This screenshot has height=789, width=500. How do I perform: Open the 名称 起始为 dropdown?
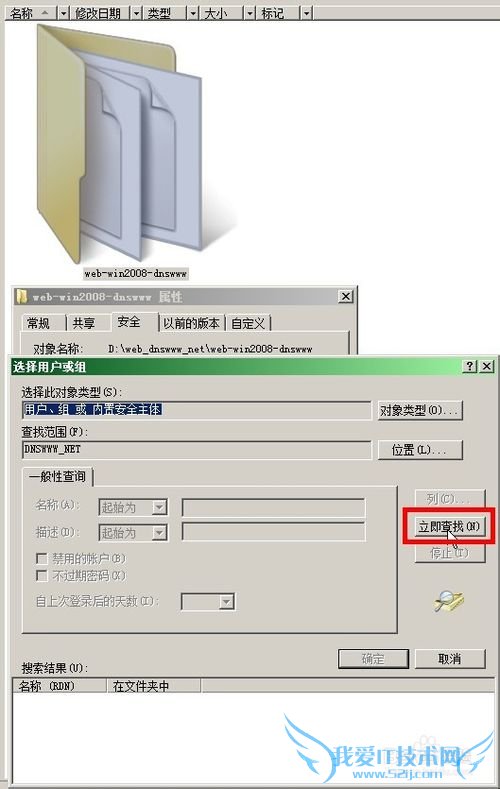click(159, 507)
